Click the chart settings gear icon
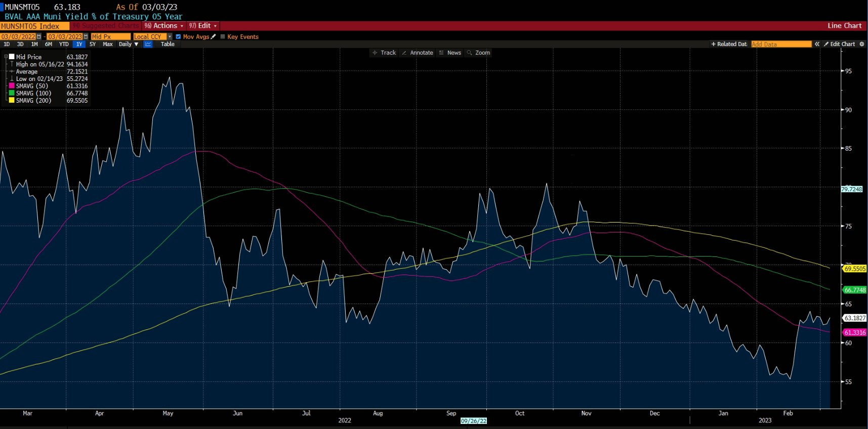This screenshot has height=429, width=868. point(862,44)
